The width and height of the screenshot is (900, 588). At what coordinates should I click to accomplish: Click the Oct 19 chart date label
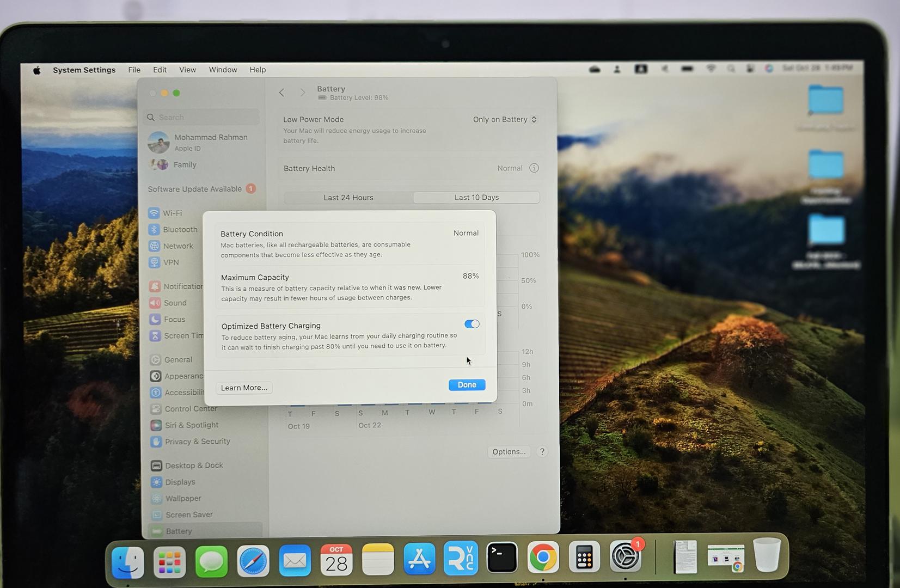298,426
